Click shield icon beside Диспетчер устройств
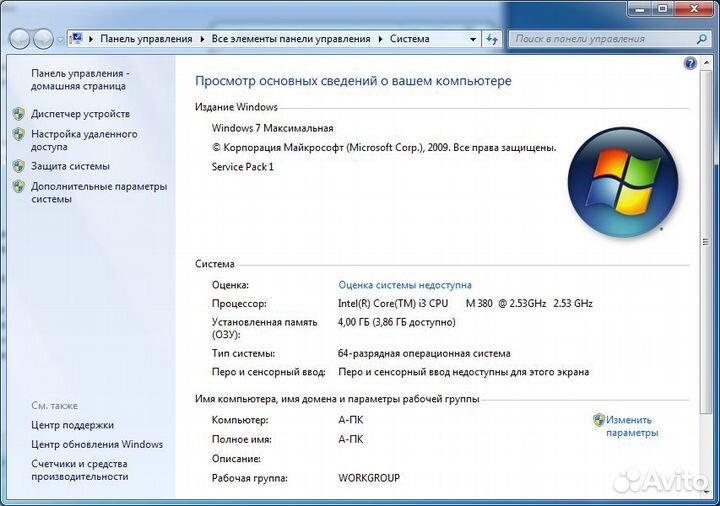 (x=18, y=114)
